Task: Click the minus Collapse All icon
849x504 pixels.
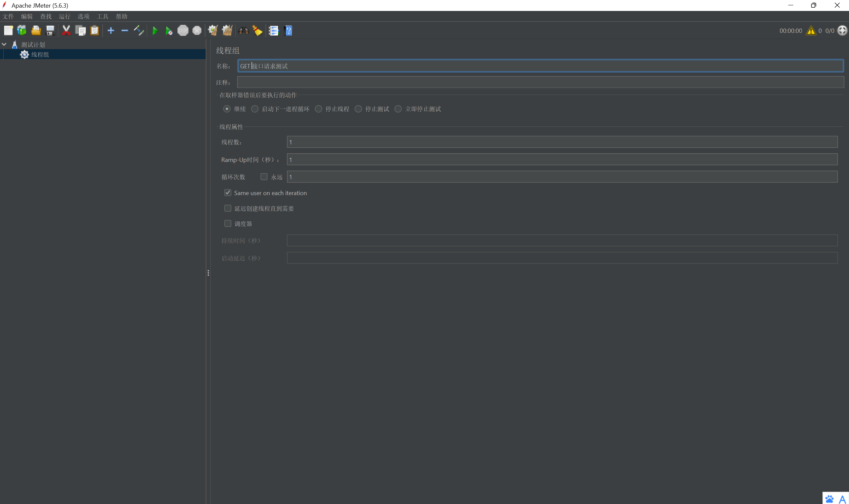Action: 125,31
